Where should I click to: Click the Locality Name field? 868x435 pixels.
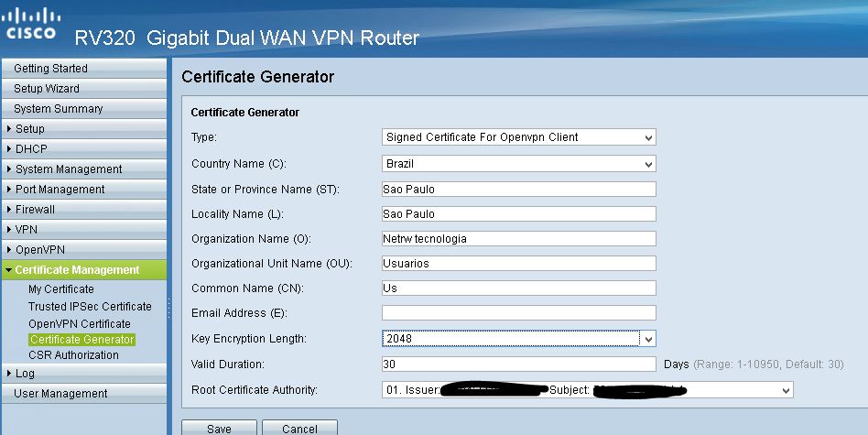click(519, 213)
